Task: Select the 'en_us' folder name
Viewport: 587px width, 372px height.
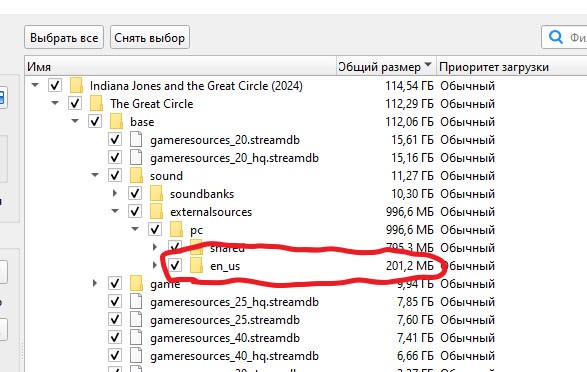Action: [225, 266]
